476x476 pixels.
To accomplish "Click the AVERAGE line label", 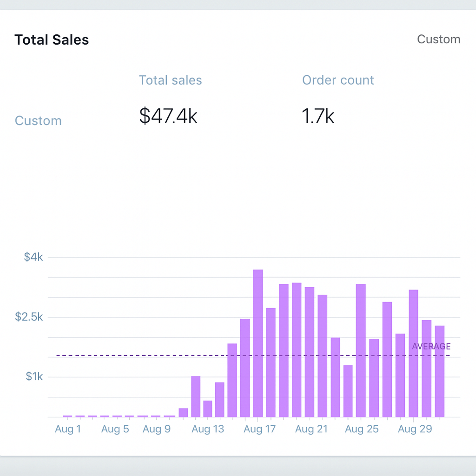I will click(x=431, y=346).
